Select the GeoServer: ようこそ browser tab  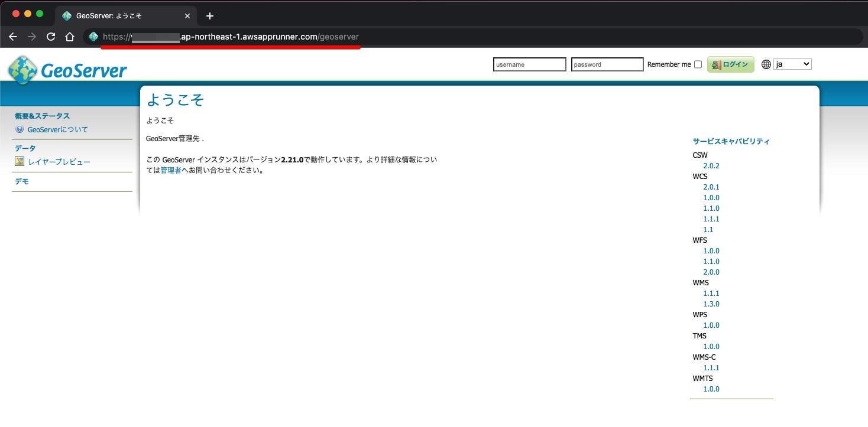coord(118,15)
